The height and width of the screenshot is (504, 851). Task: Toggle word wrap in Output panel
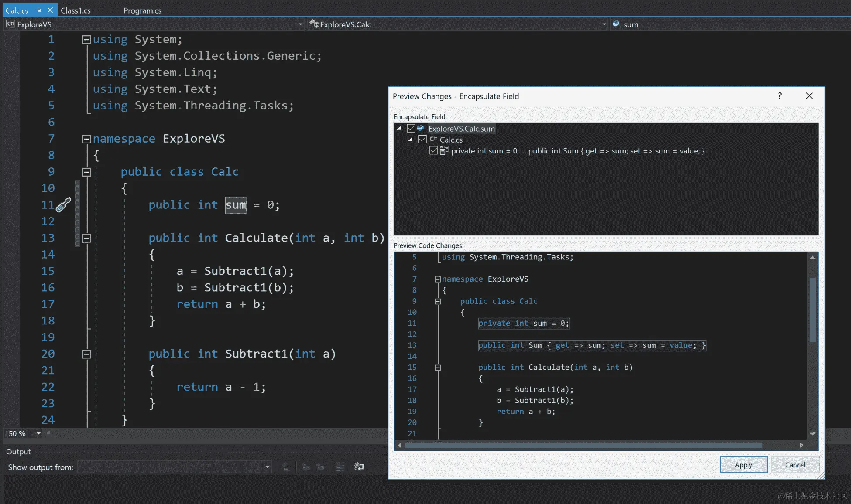359,467
